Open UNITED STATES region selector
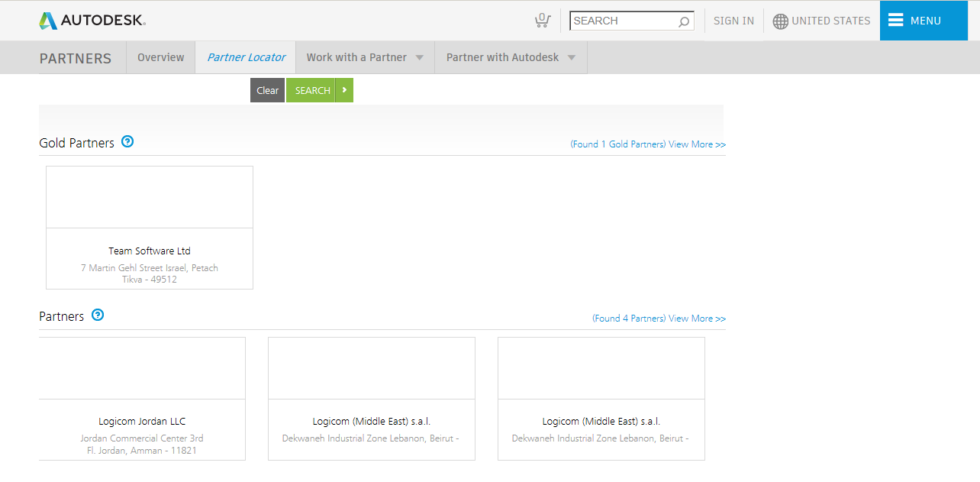Viewport: 980px width, 482px height. (x=830, y=21)
